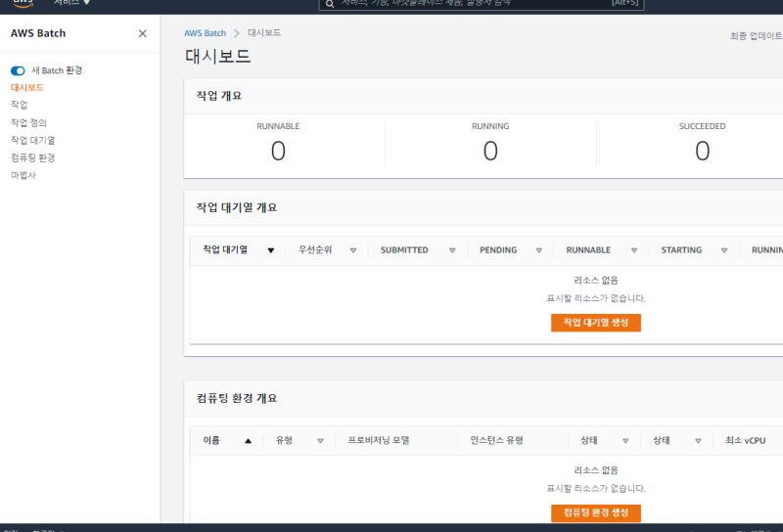Click the RUNNING job count 0

tap(490, 151)
